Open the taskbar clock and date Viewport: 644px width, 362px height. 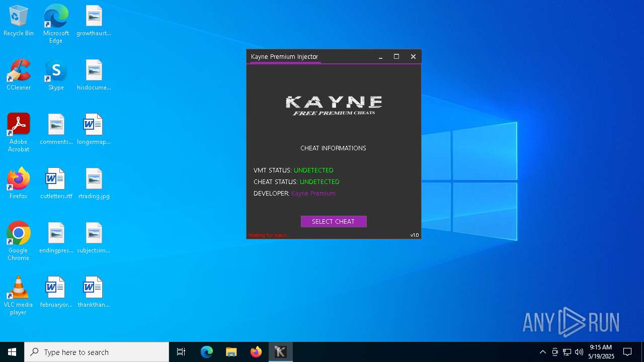point(601,352)
